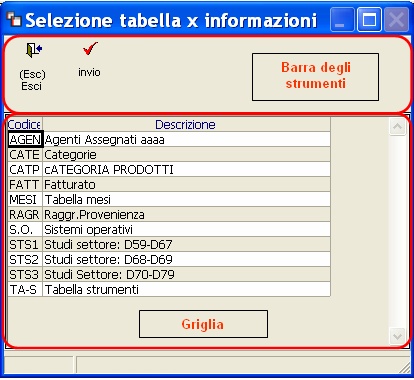Select the Categorie row
The height and width of the screenshot is (380, 414).
[169, 155]
